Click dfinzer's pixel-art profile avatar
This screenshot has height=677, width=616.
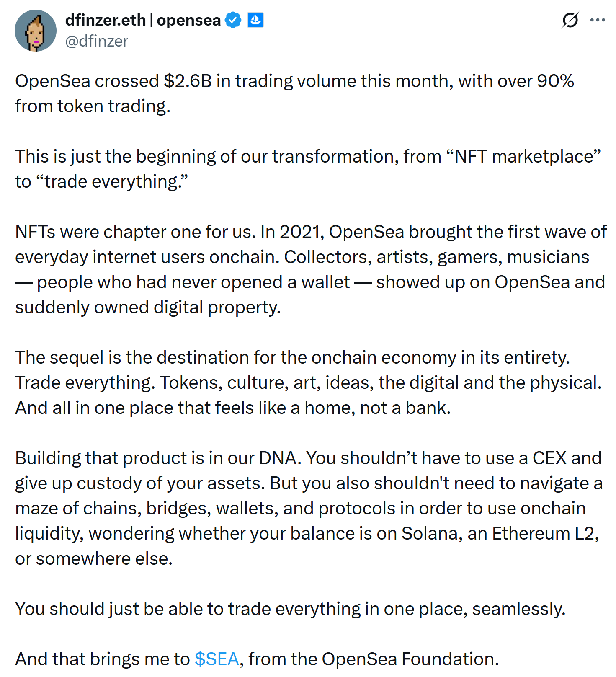click(36, 31)
